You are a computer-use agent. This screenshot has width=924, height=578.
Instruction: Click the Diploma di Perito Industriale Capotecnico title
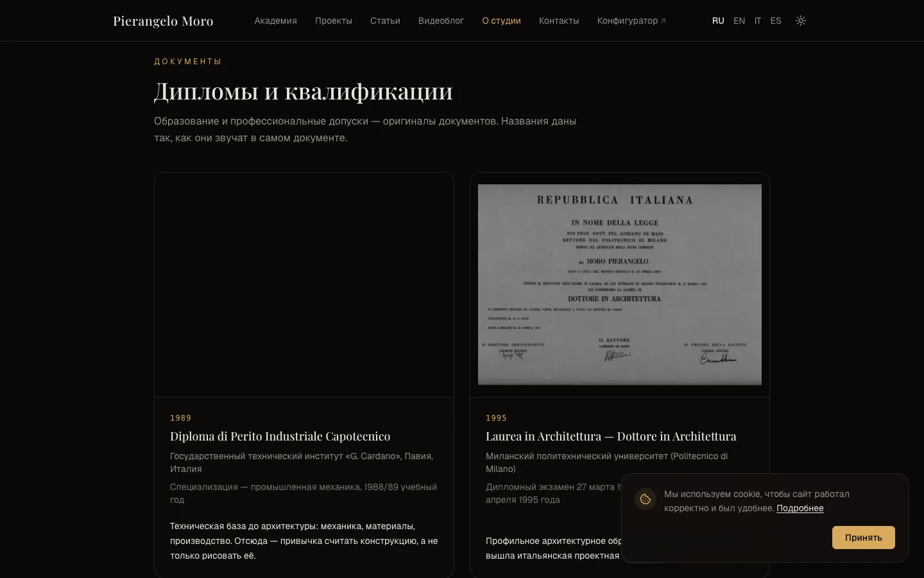280,436
